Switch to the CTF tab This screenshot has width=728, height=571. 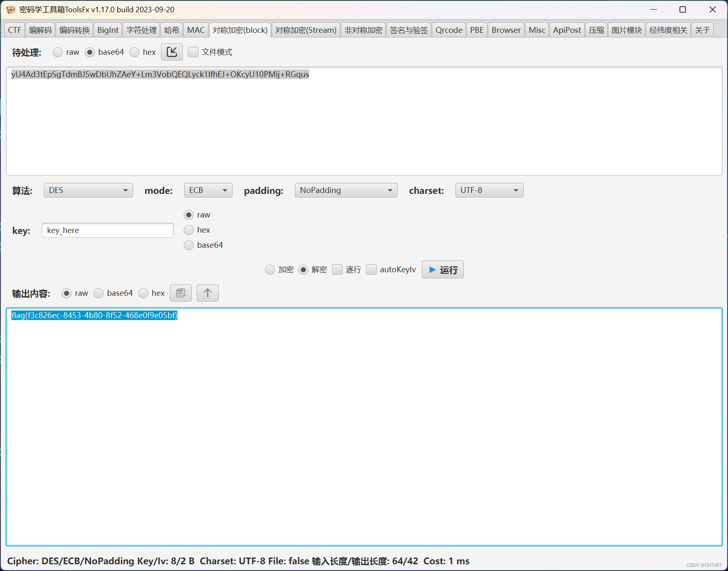point(15,30)
